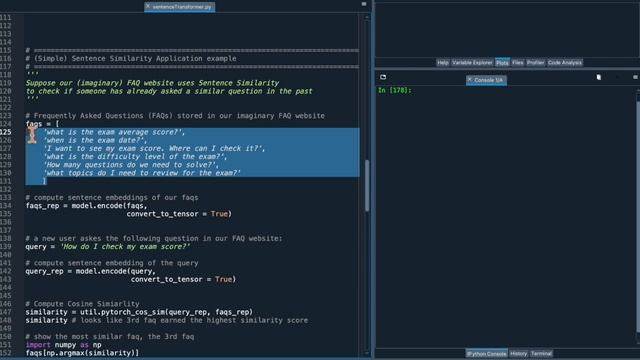Open the Code Analysis tab
Image resolution: width=640 pixels, height=360 pixels.
[x=564, y=62]
